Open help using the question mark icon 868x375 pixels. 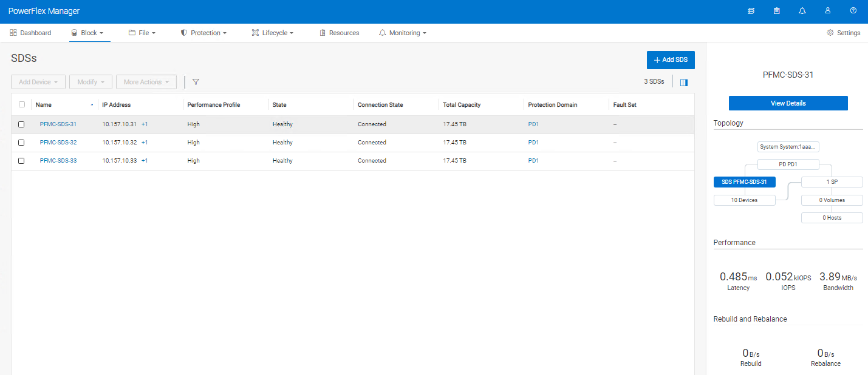pyautogui.click(x=853, y=10)
